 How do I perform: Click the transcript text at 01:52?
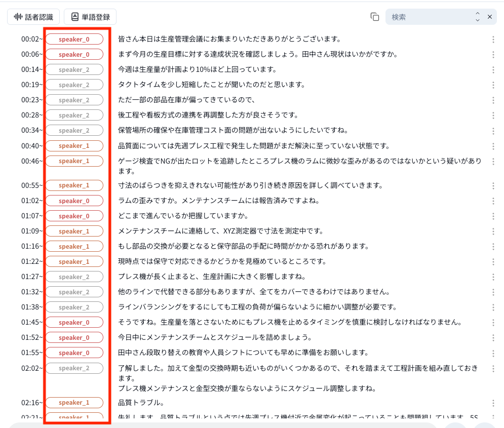[214, 337]
